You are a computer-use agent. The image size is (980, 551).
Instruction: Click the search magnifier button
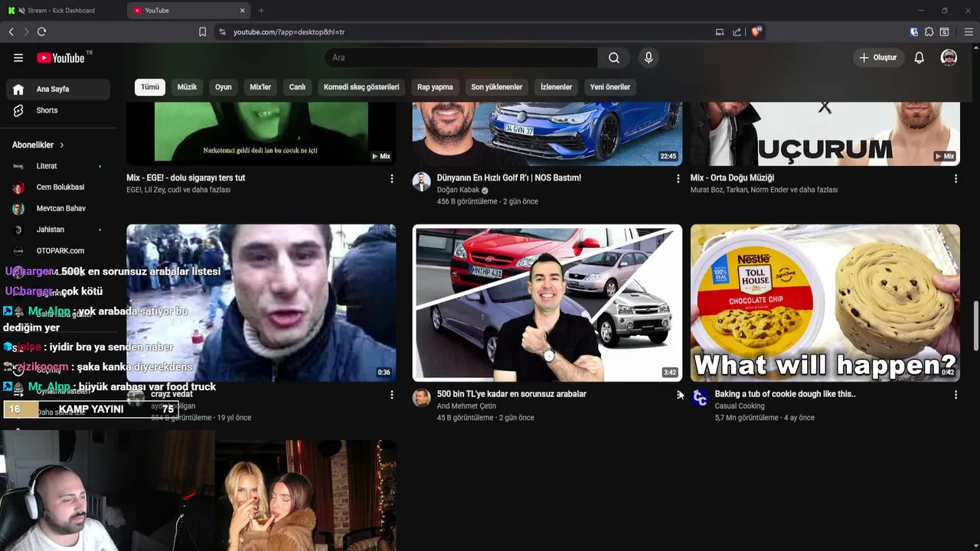point(614,57)
